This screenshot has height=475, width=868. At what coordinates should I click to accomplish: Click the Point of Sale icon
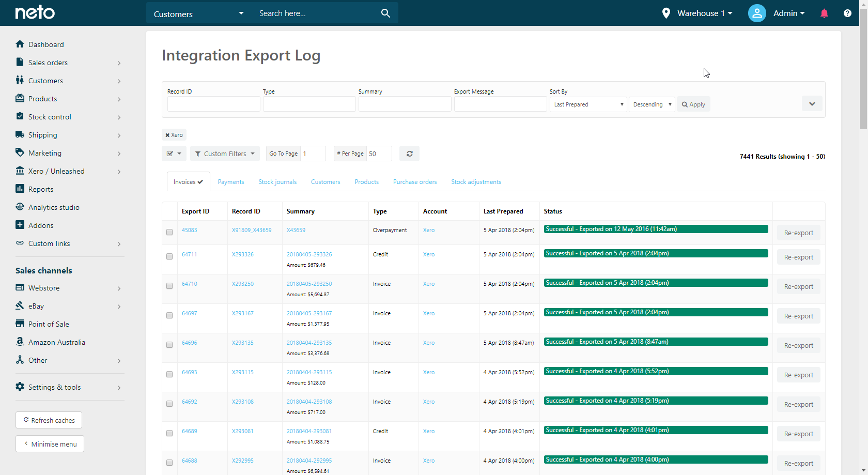click(20, 324)
